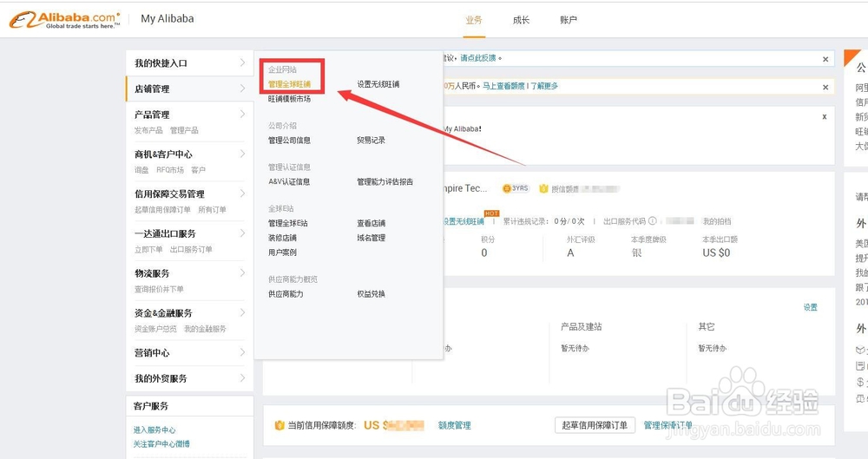868x459 pixels.
Task: Open 所有订单 sublink
Action: pyautogui.click(x=212, y=210)
